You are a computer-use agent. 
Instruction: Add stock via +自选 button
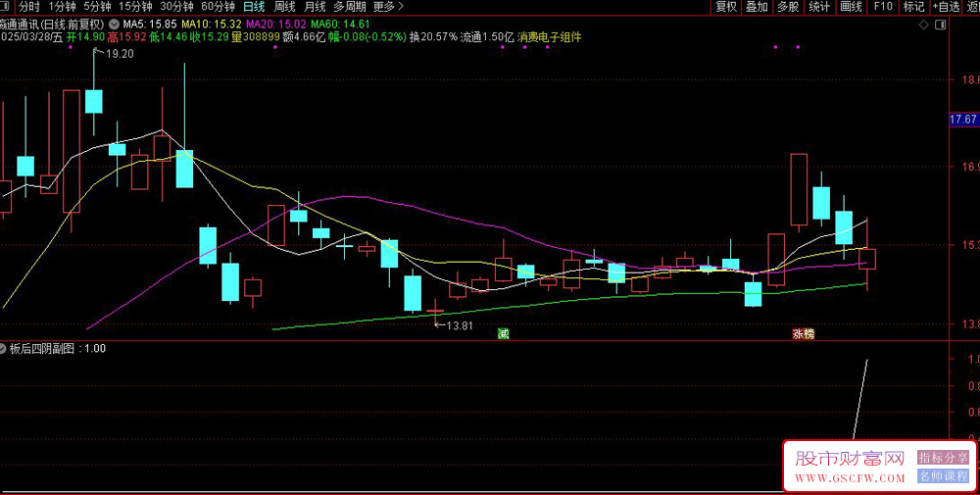pos(947,7)
